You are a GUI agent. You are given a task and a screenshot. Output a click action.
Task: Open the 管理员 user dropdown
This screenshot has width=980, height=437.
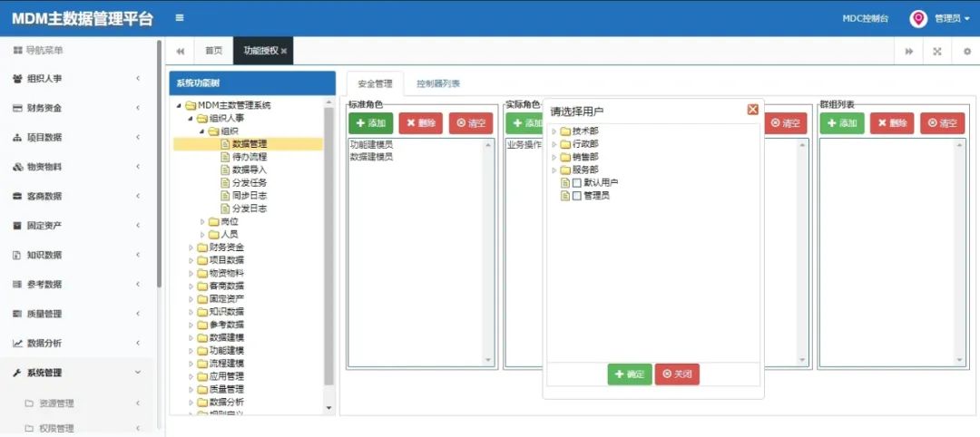click(952, 19)
